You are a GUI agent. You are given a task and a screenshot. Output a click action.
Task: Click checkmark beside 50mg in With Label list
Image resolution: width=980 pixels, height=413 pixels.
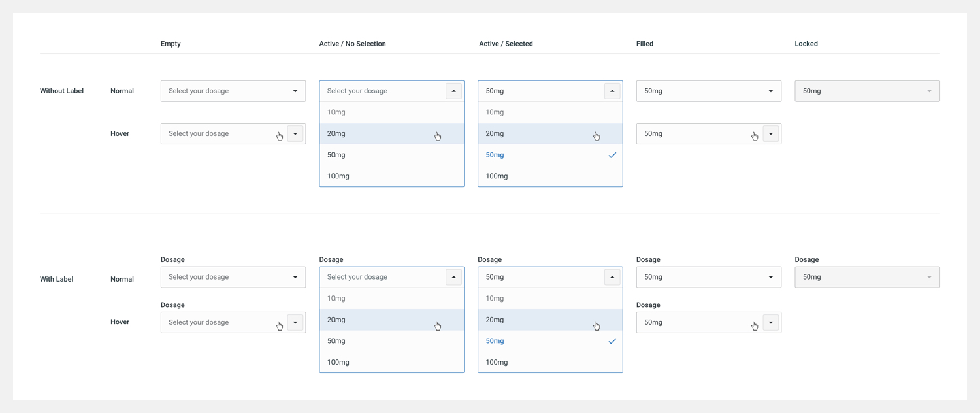tap(612, 341)
